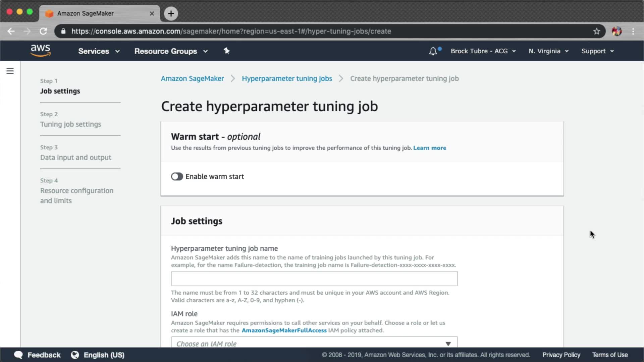Open the hamburger side navigation menu
The image size is (644, 362).
(10, 71)
